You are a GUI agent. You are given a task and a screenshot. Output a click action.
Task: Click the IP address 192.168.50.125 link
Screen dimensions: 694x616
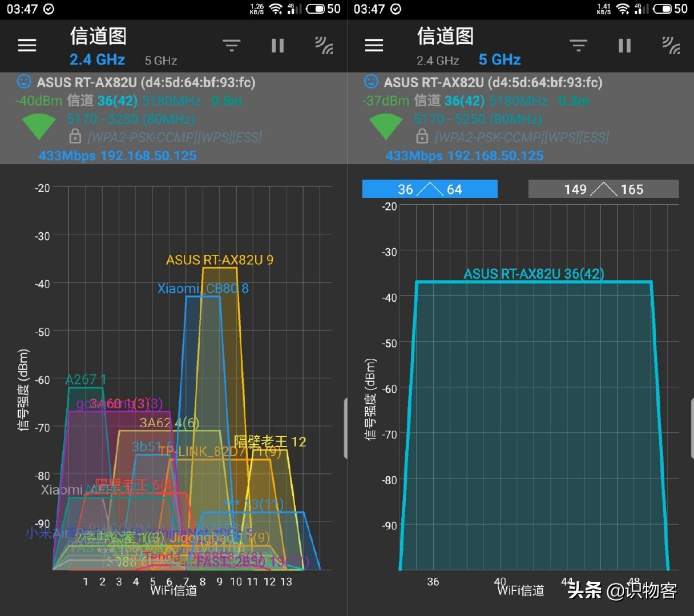tap(150, 156)
